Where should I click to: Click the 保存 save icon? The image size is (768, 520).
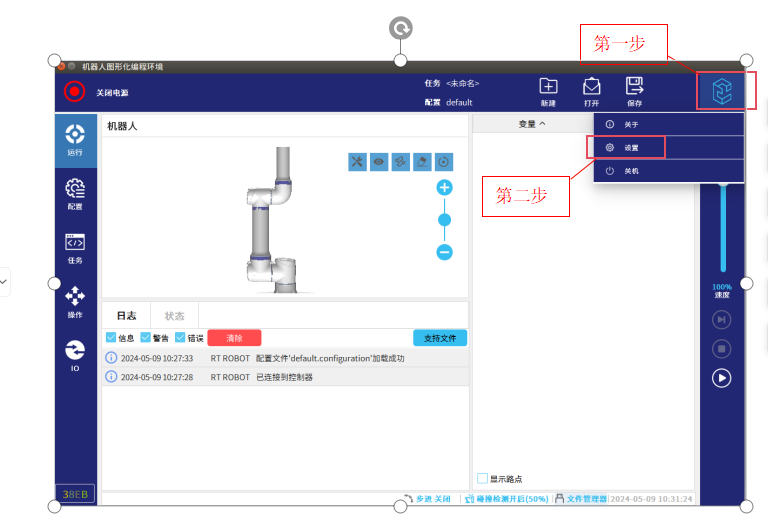pyautogui.click(x=634, y=91)
